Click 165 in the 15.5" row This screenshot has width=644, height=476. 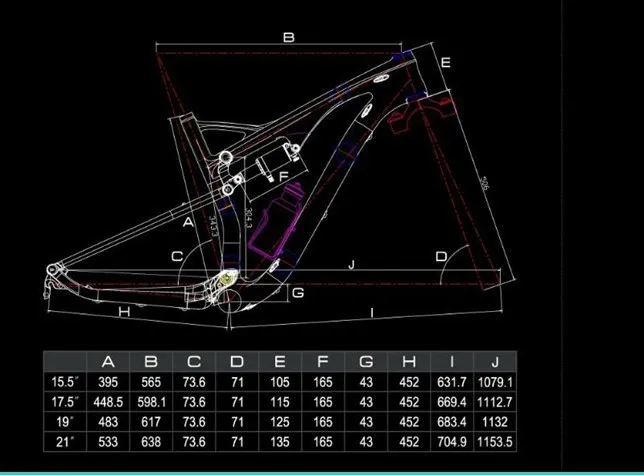(x=323, y=382)
